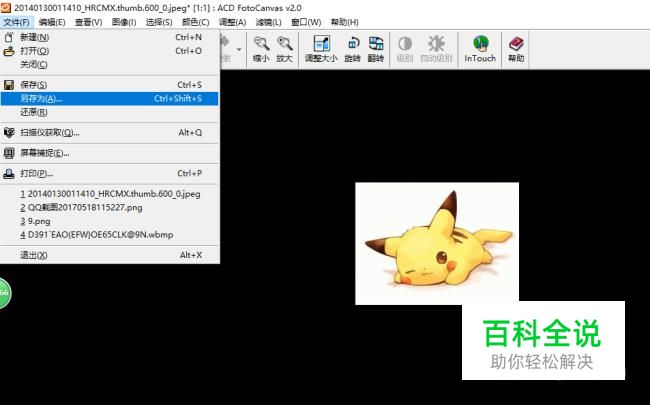Image resolution: width=650 pixels, height=405 pixels.
Task: Open the 选择(S) menu
Action: 159,22
